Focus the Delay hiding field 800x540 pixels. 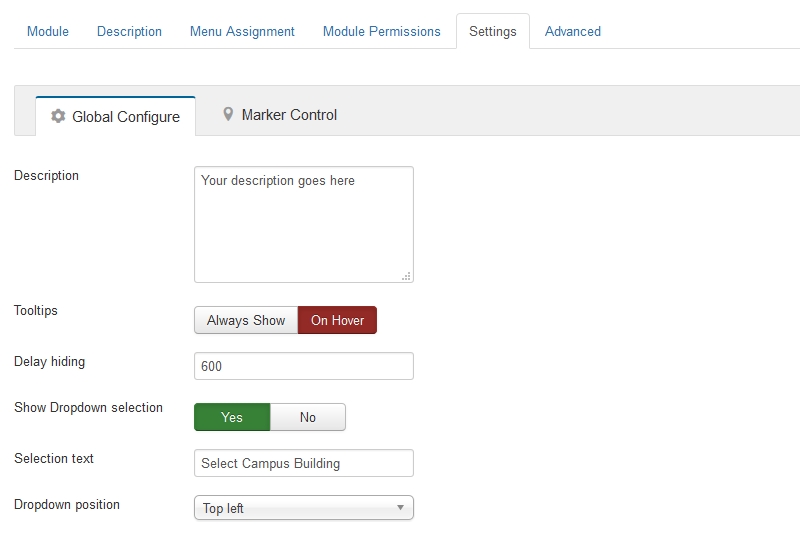click(x=304, y=366)
